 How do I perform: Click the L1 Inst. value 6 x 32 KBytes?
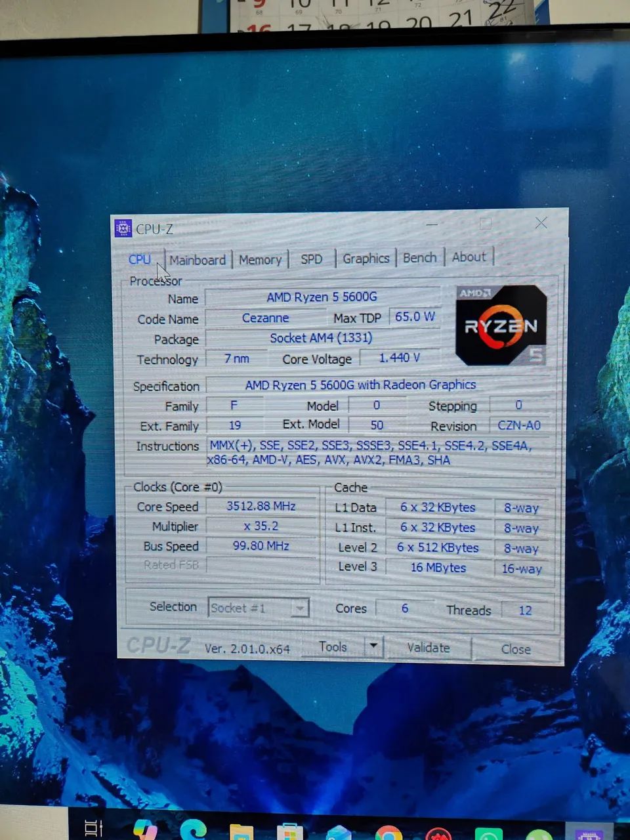438,528
